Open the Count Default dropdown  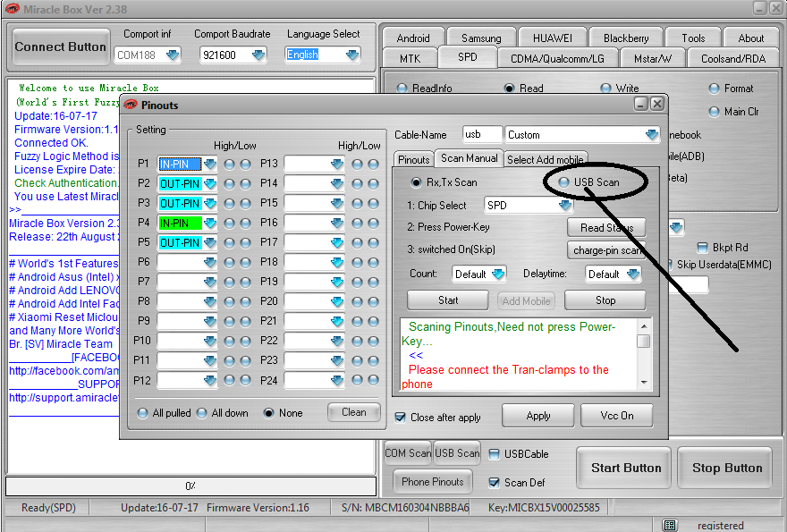tap(498, 274)
